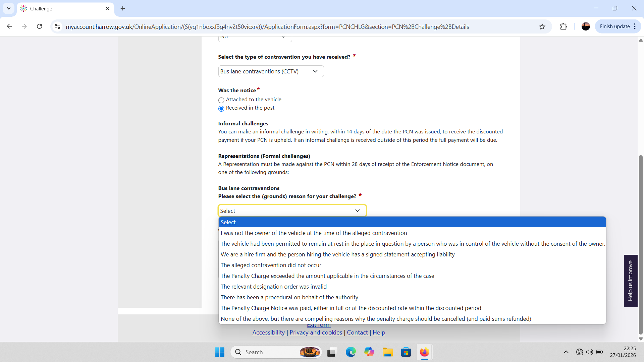Open Microsoft Edge from the taskbar
Image resolution: width=644 pixels, height=362 pixels.
[351, 352]
